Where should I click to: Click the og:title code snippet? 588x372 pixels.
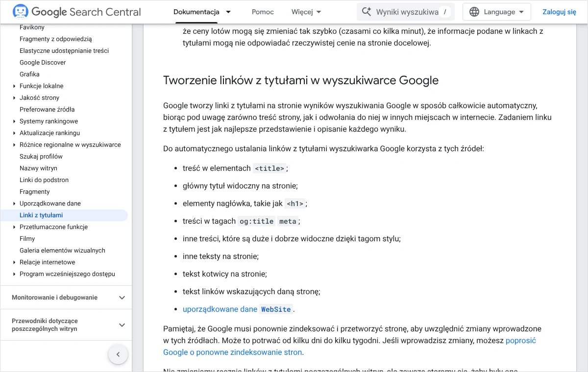coord(256,221)
